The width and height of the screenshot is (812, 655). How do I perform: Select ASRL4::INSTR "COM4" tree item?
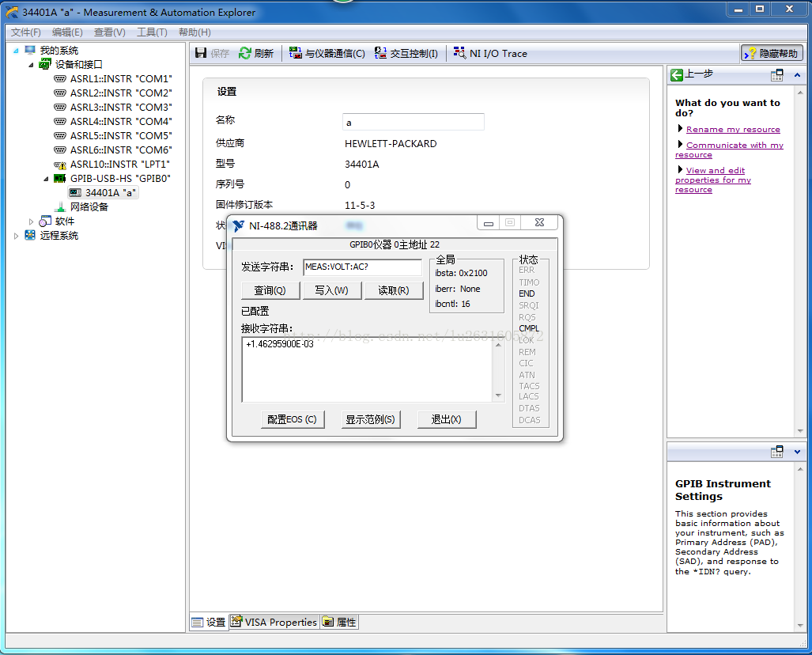click(x=113, y=121)
